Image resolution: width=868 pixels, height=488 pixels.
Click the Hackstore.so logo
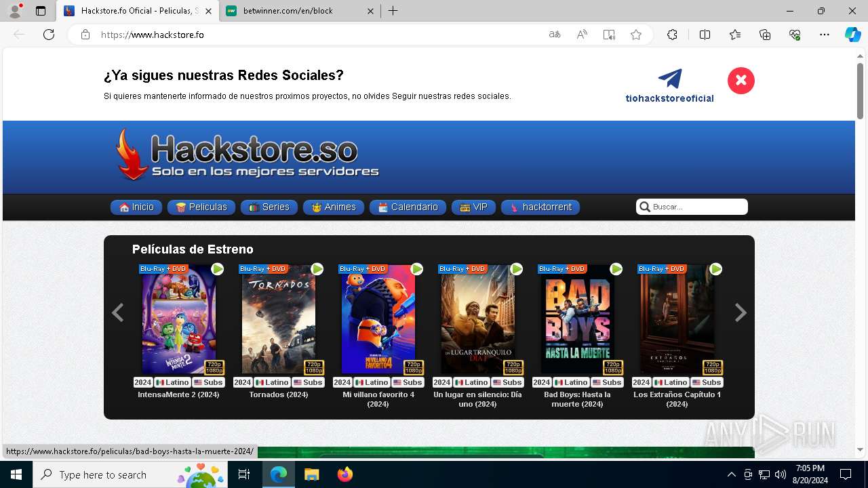[247, 155]
